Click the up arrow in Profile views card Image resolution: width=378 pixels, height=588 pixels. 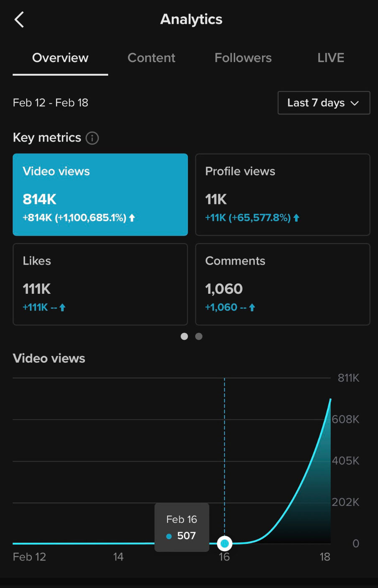[296, 218]
